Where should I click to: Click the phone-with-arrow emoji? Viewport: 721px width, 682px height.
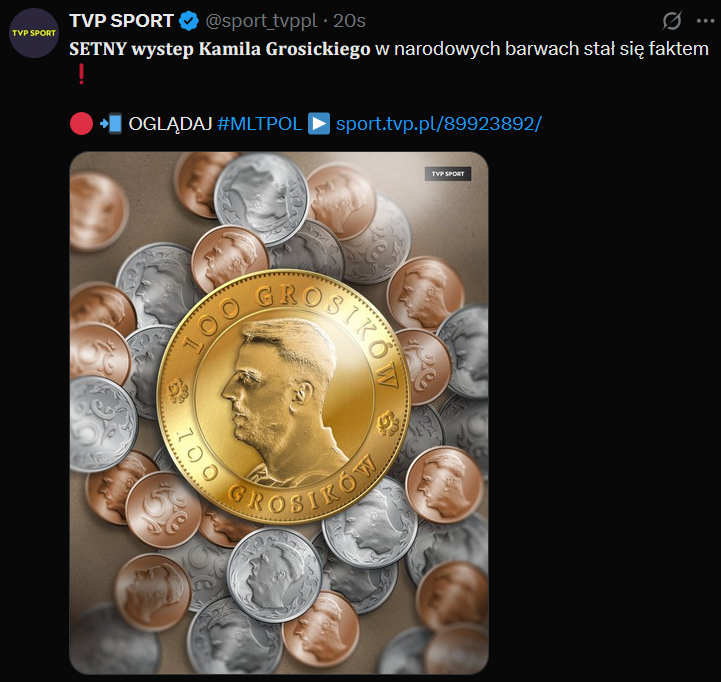(111, 124)
